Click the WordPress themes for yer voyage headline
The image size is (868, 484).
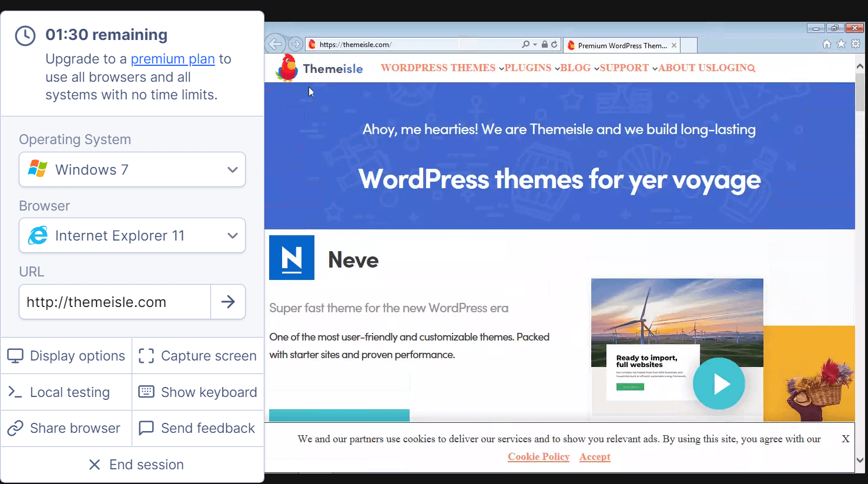click(x=559, y=179)
